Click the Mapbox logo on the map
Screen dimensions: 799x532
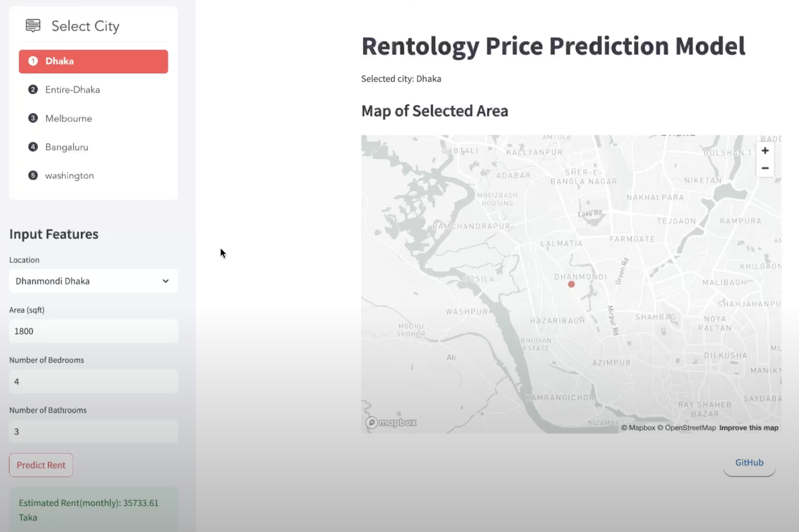[x=391, y=422]
